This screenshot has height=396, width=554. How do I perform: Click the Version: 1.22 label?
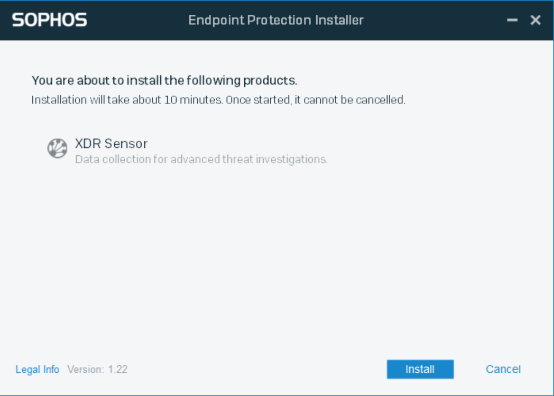point(97,370)
